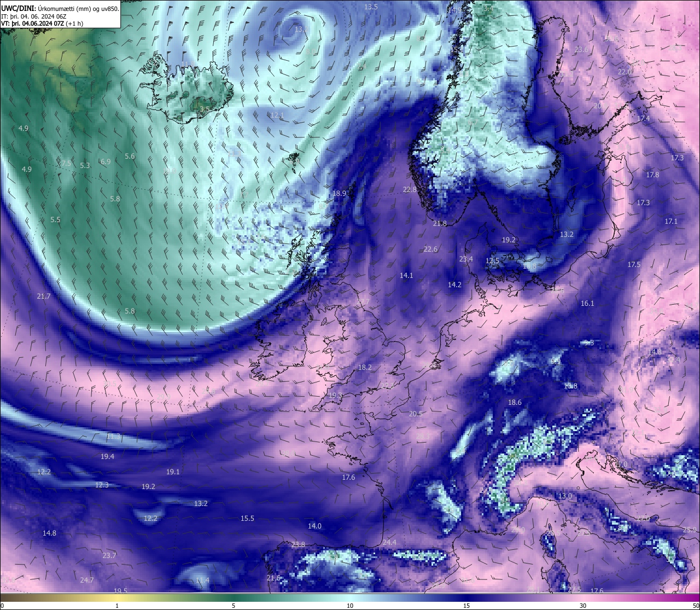Click the 13.0 value over northern Italy
700x610 pixels.
pyautogui.click(x=565, y=496)
